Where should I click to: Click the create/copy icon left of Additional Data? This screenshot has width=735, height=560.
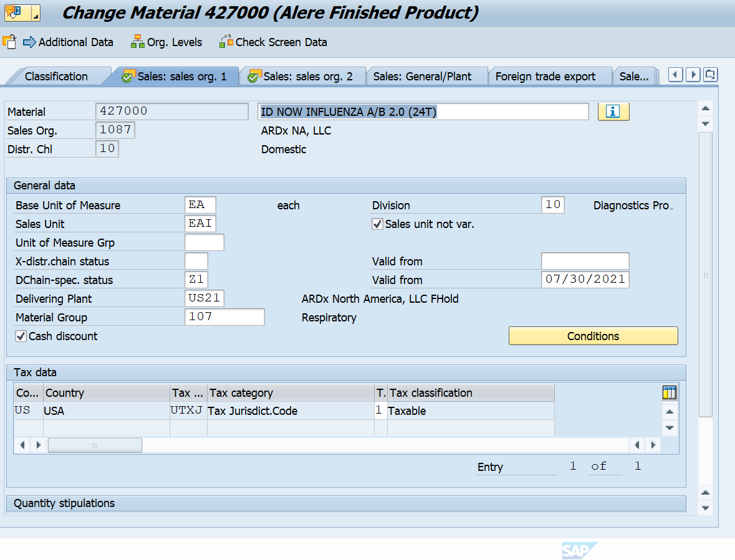[9, 42]
